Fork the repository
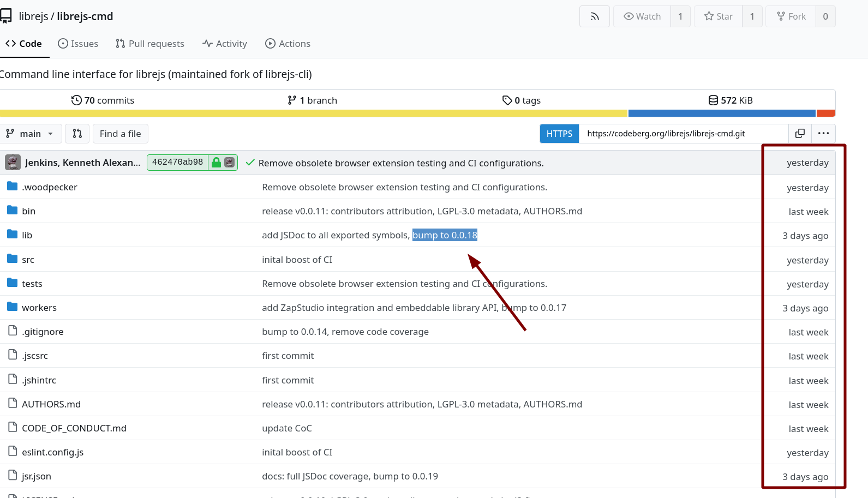Image resolution: width=868 pixels, height=498 pixels. (791, 16)
